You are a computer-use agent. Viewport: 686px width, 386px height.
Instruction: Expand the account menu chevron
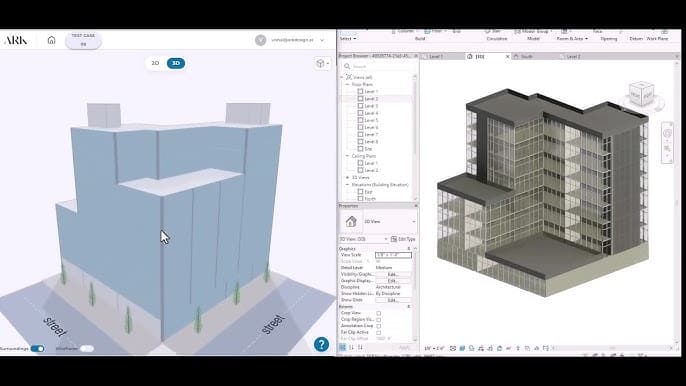tap(322, 40)
